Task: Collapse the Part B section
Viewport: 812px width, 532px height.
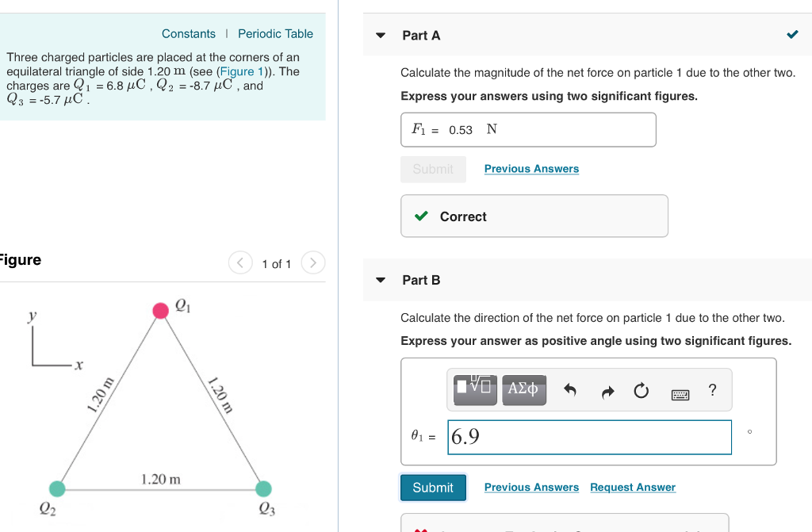Action: pyautogui.click(x=379, y=280)
